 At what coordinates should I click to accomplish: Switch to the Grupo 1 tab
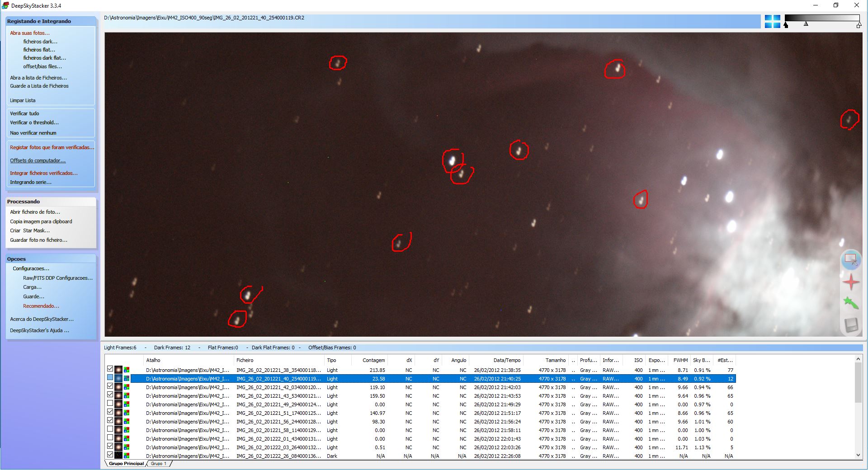click(x=159, y=464)
